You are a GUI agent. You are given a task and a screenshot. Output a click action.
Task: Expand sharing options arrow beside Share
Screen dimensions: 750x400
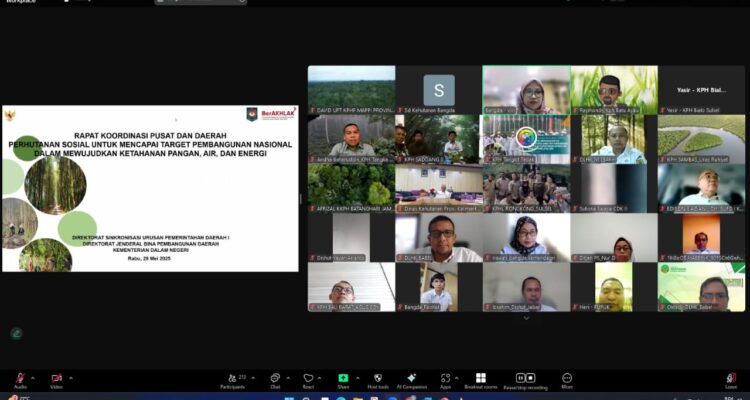point(357,378)
